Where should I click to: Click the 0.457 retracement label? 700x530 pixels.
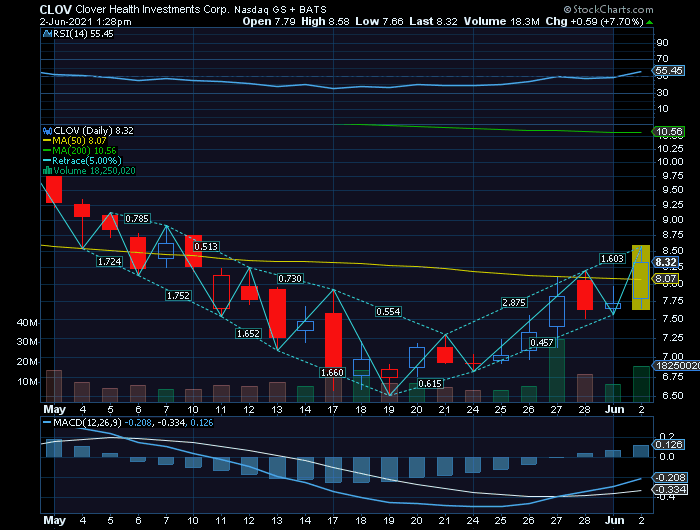click(x=542, y=342)
